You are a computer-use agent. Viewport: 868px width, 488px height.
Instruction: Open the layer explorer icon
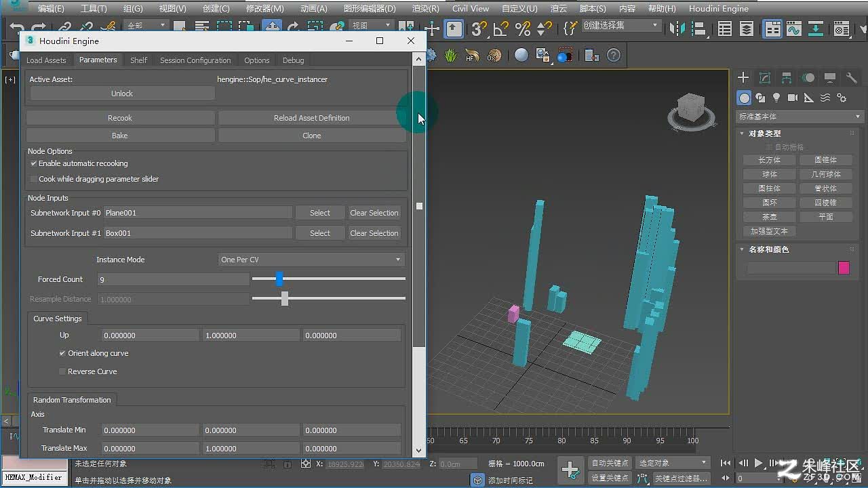[x=747, y=28]
